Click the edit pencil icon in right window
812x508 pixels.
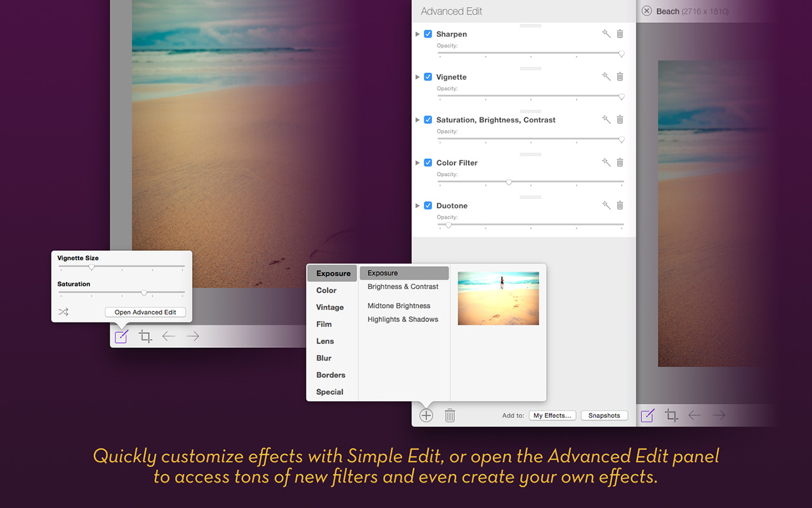click(x=647, y=415)
